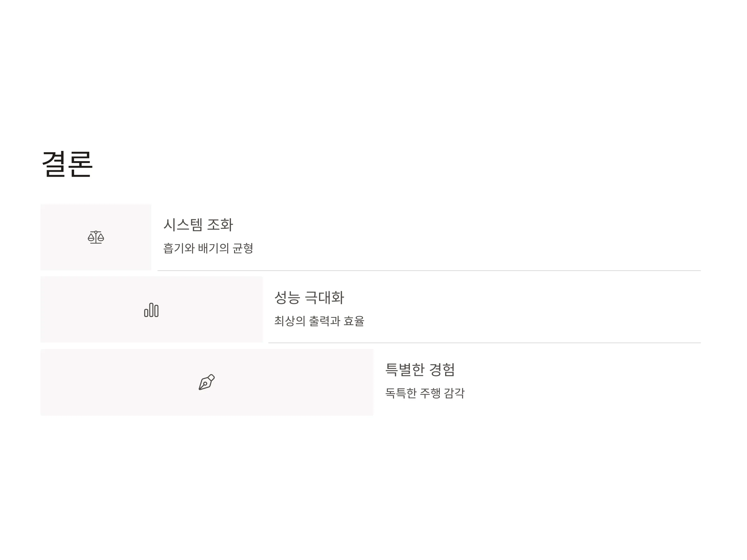The image size is (747, 560).
Task: Select the subtitle 독특한 주행 감각
Action: click(425, 393)
